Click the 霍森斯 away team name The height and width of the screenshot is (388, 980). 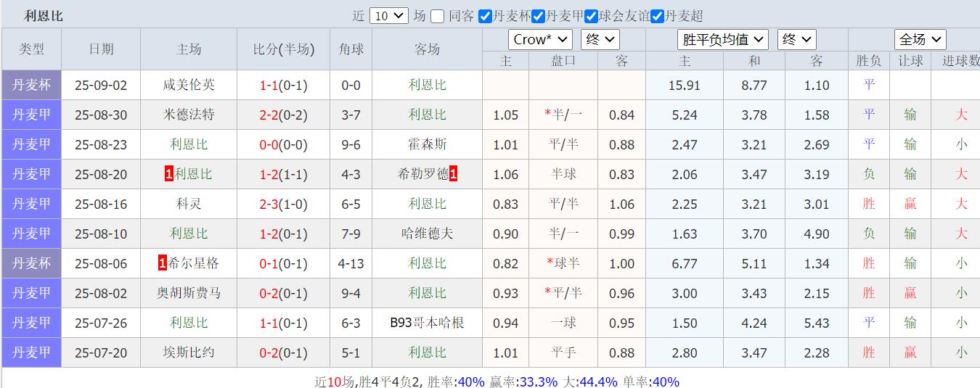click(x=427, y=144)
